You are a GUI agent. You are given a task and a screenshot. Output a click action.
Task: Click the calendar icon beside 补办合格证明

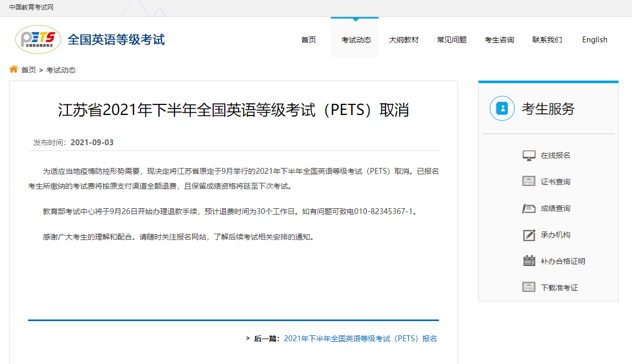point(529,261)
